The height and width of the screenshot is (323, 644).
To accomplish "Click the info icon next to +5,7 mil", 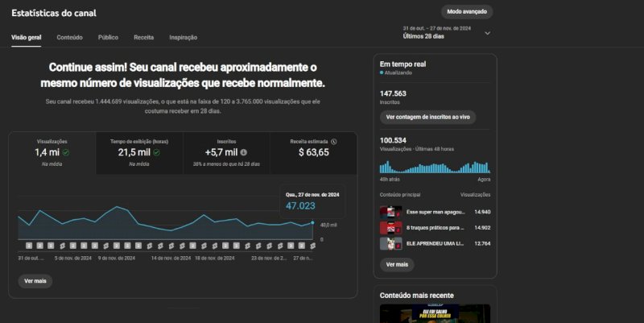I will tap(244, 152).
